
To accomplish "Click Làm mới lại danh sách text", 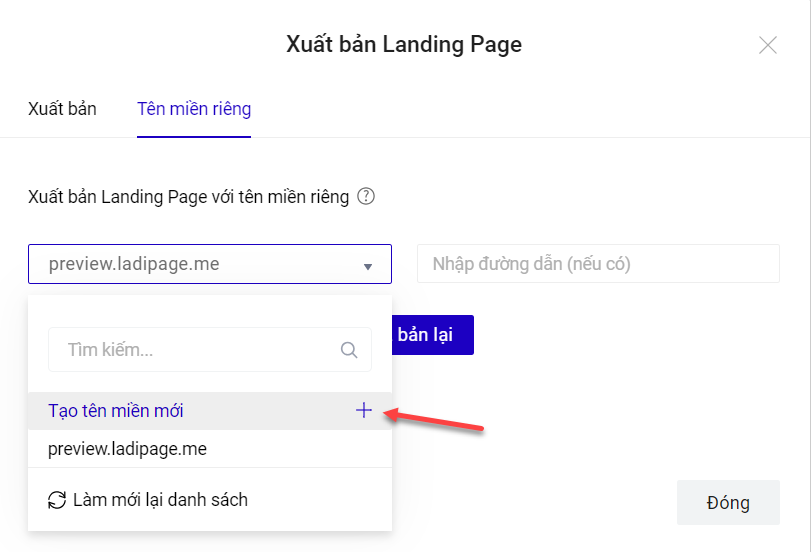I will pos(160,500).
